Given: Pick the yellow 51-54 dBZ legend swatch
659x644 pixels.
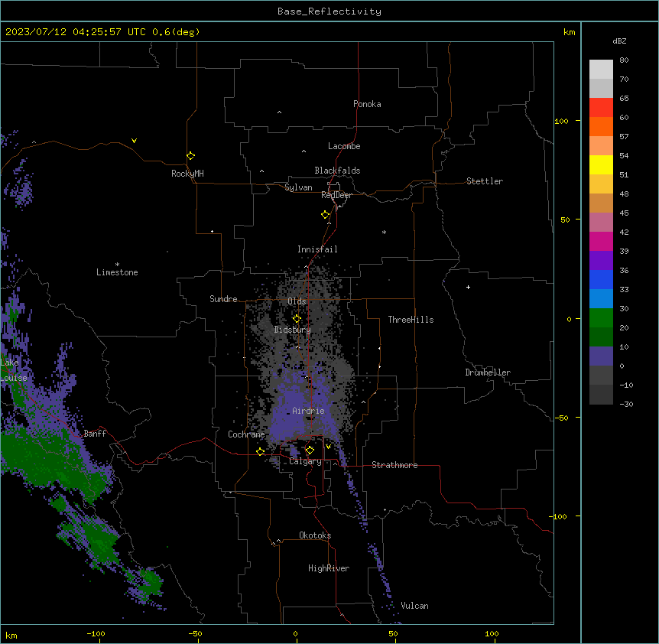Looking at the screenshot, I should [601, 164].
